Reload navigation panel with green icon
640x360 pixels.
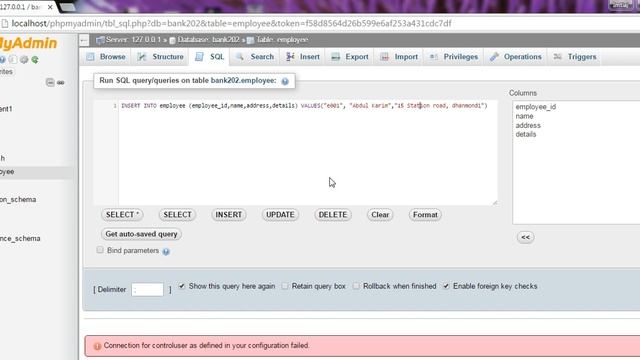click(35, 60)
